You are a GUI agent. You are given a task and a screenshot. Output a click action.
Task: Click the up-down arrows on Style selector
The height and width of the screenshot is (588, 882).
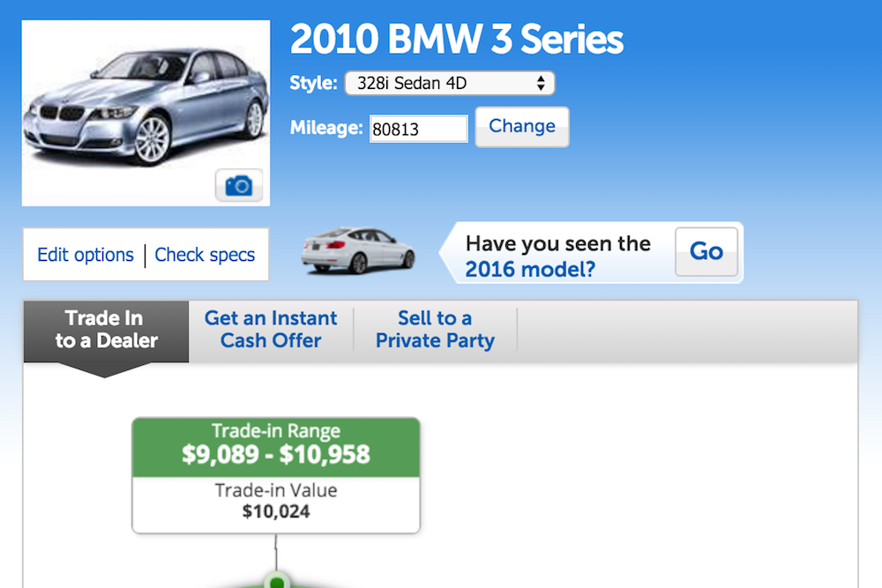541,83
